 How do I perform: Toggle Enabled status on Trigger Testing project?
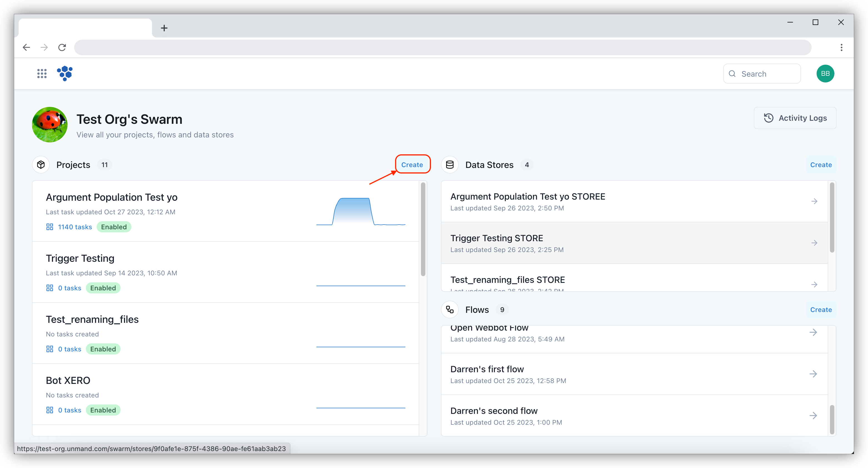[103, 288]
